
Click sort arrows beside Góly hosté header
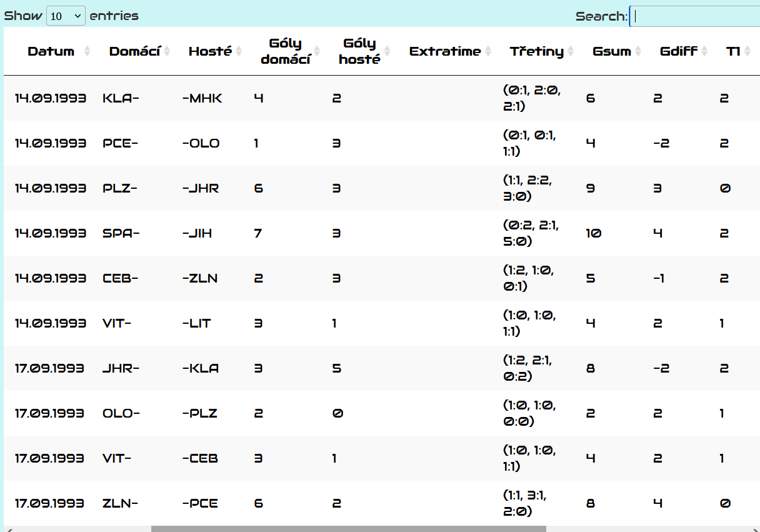(387, 52)
